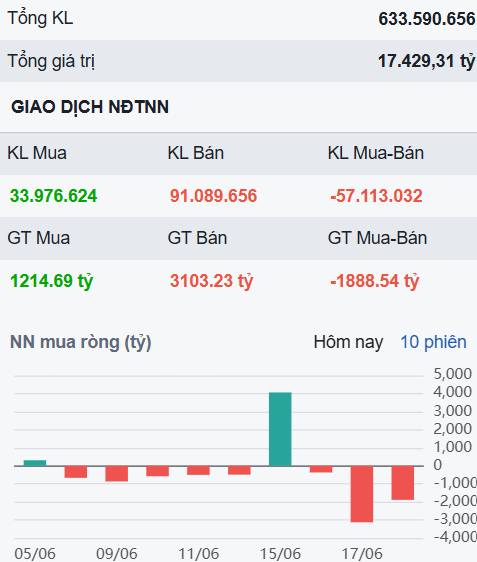Click the KL Mua-Bán value -57.113.032
The image size is (477, 562).
pos(376,196)
